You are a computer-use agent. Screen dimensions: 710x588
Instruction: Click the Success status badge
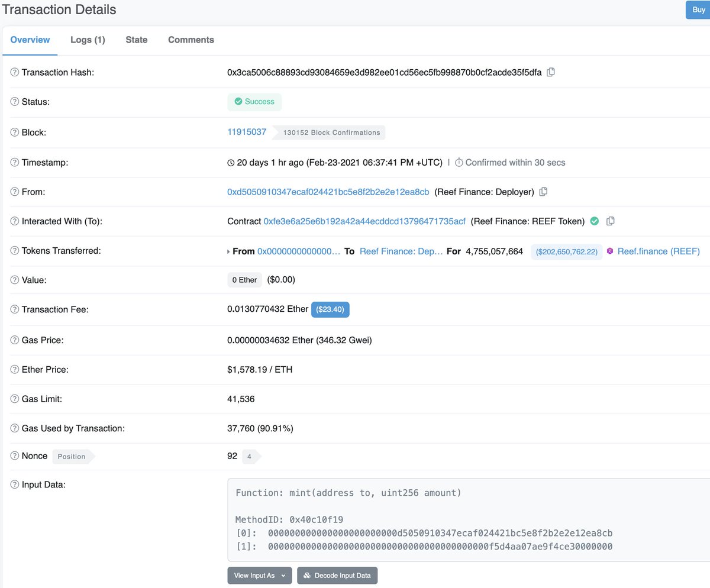(x=254, y=102)
